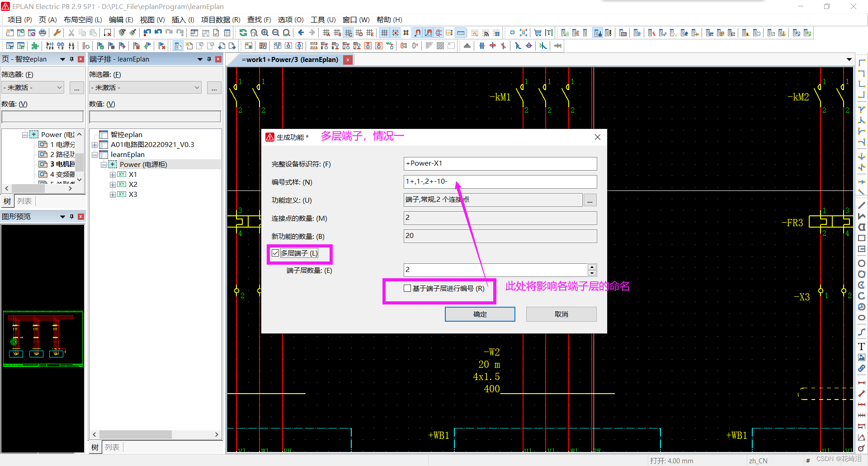Click the 编号式样 input field

(500, 182)
